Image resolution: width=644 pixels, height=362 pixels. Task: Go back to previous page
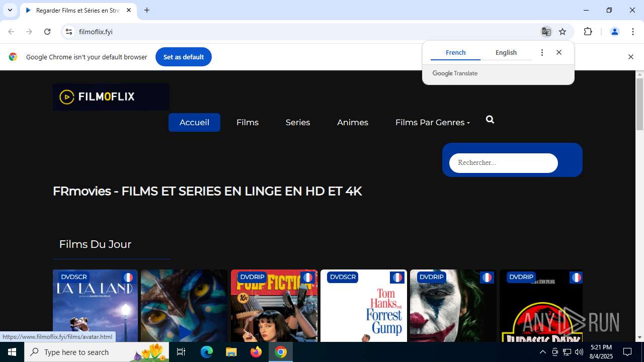11,32
